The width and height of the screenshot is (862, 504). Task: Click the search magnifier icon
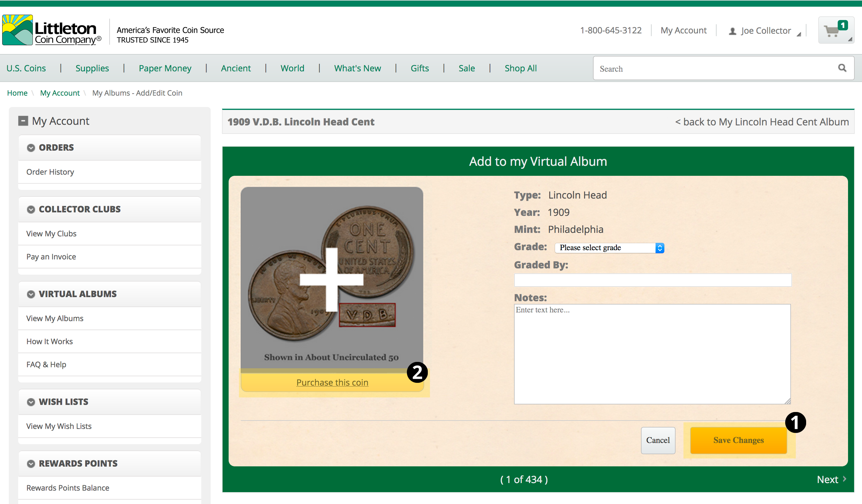click(842, 68)
